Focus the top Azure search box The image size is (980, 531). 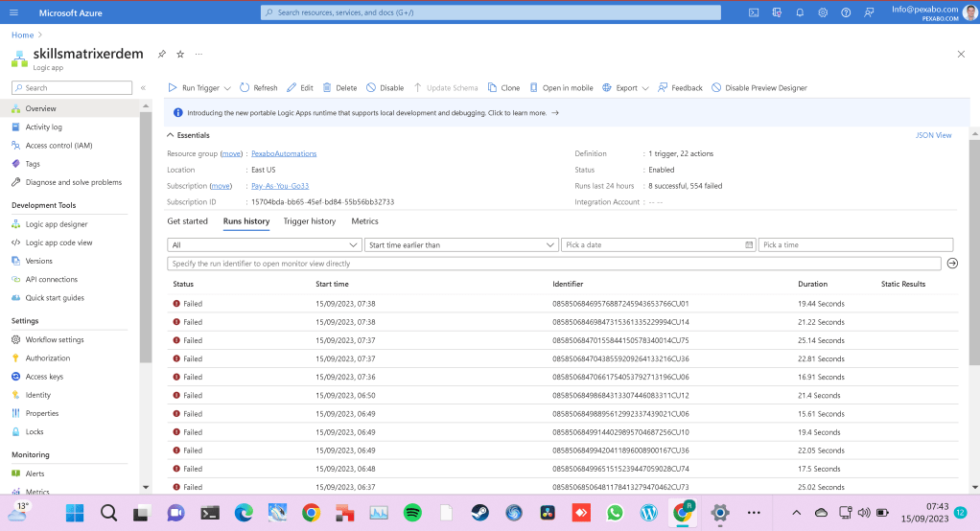(x=491, y=12)
